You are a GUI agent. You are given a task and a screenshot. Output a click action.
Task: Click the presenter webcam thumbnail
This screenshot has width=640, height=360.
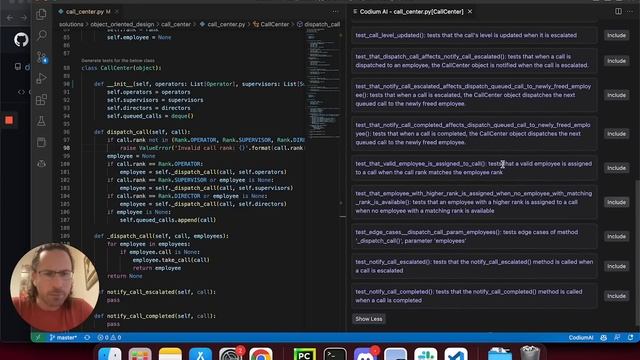click(54, 287)
